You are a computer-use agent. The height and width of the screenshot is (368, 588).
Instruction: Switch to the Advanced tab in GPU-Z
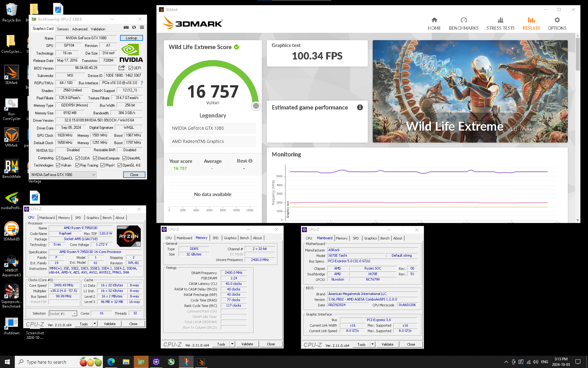pyautogui.click(x=80, y=29)
